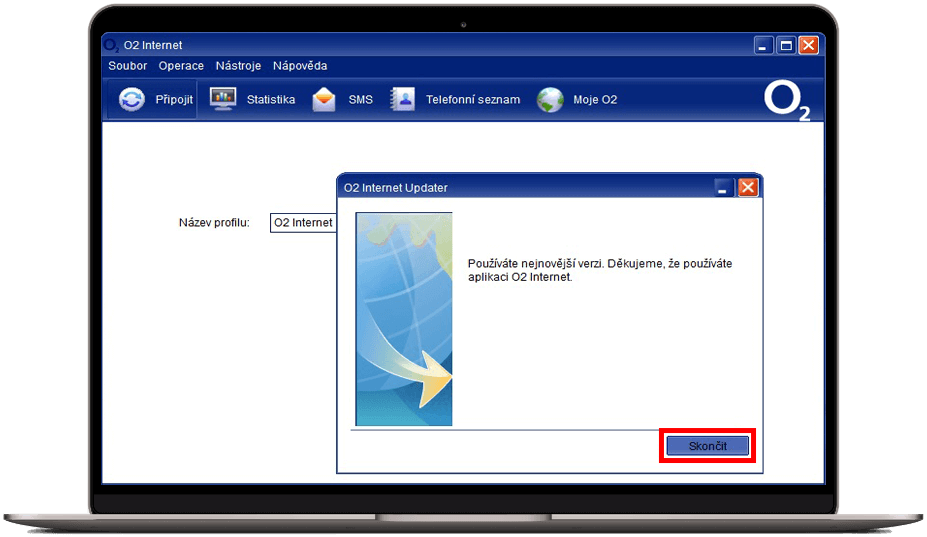Open the Soubor menu
927x537 pixels.
point(127,66)
